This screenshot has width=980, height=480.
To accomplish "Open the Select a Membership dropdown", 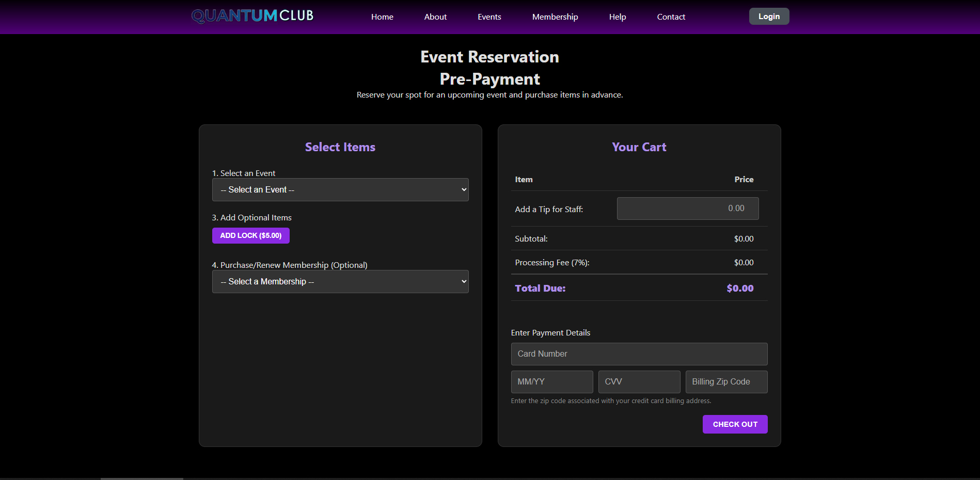I will pyautogui.click(x=340, y=281).
